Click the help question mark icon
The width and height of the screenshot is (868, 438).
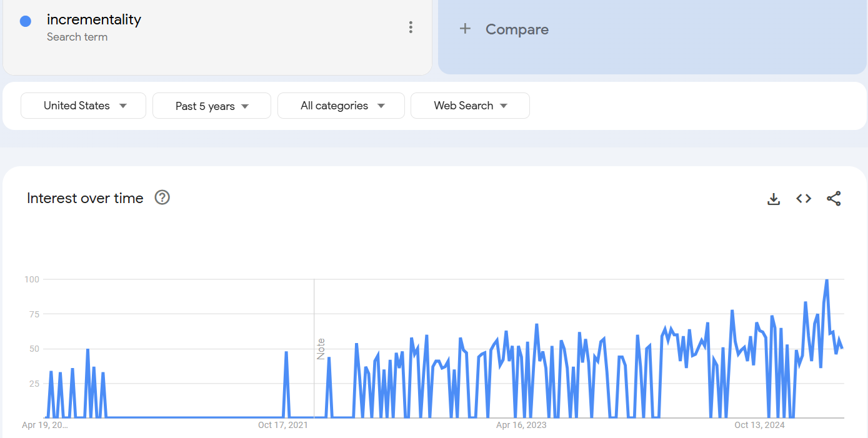(x=162, y=197)
